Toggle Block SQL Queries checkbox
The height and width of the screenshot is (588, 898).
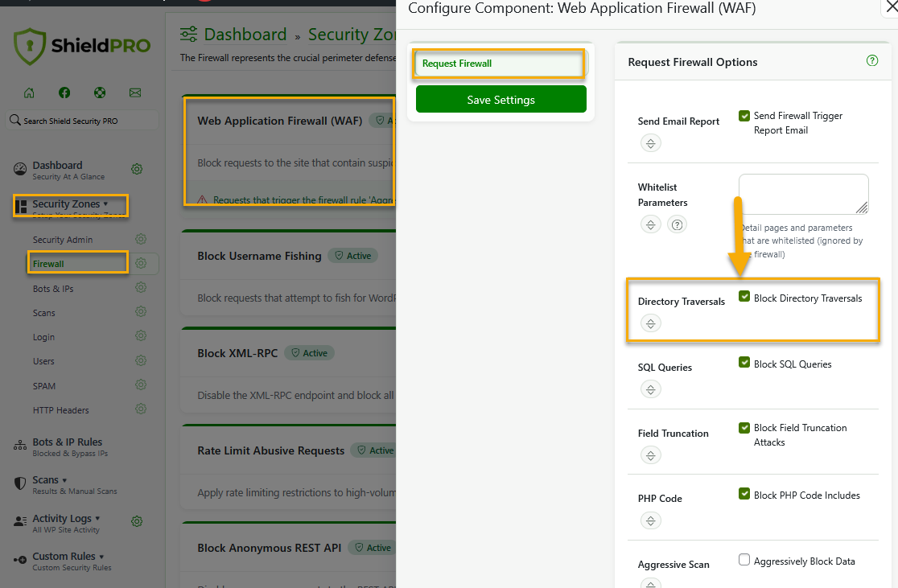tap(744, 362)
